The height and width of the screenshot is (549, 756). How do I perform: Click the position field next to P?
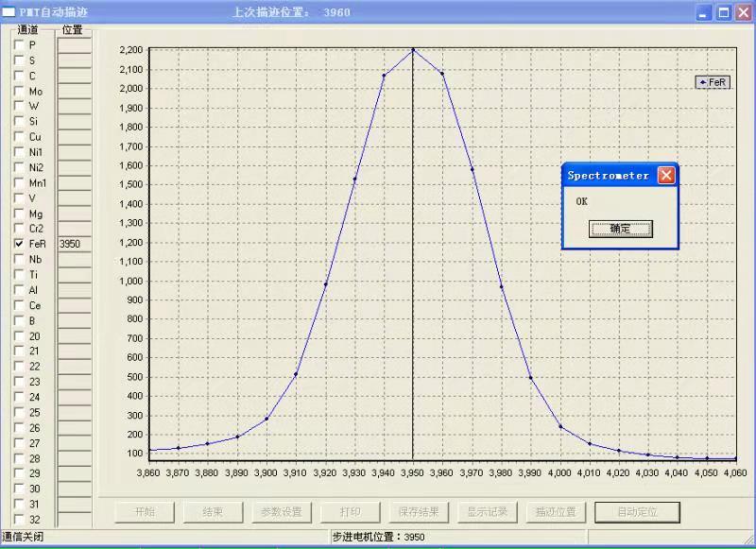[x=75, y=44]
